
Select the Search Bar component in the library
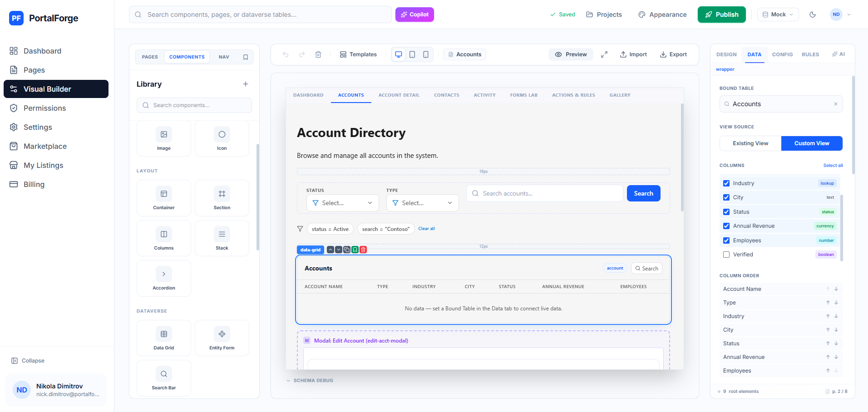163,378
